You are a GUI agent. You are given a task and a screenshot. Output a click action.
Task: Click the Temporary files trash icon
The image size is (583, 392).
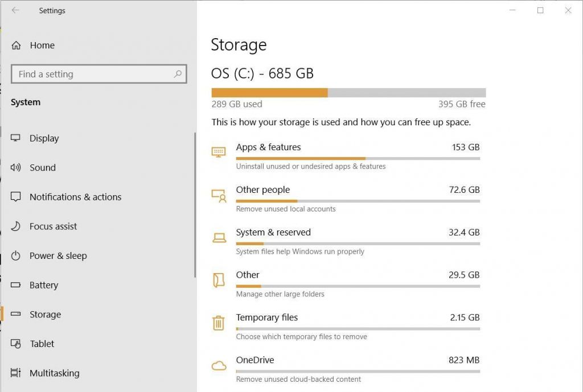[219, 323]
